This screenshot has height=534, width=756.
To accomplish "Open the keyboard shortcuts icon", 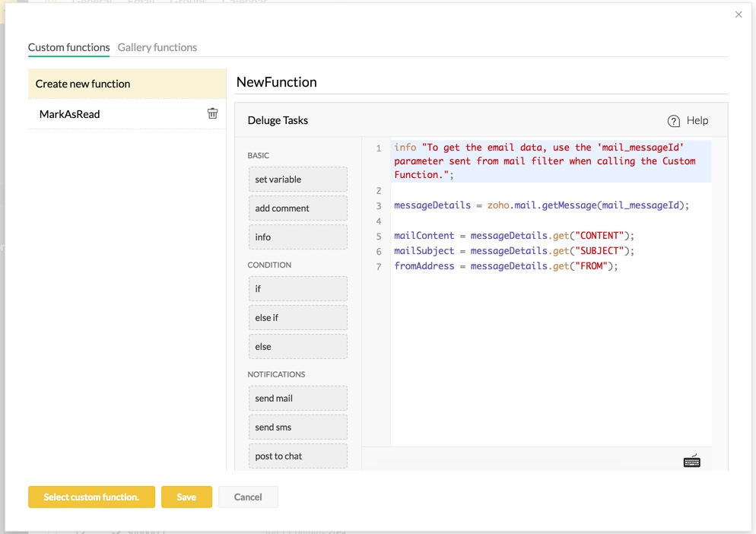I will click(x=691, y=461).
